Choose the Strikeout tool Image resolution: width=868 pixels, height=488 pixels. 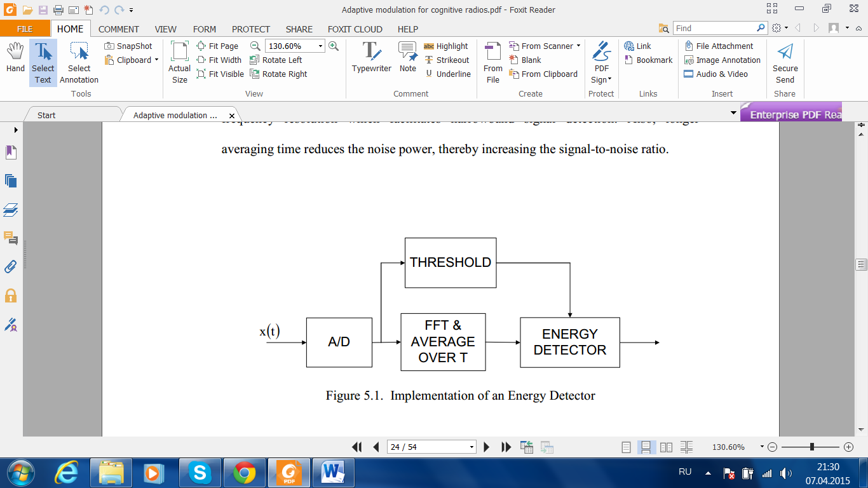tap(446, 60)
